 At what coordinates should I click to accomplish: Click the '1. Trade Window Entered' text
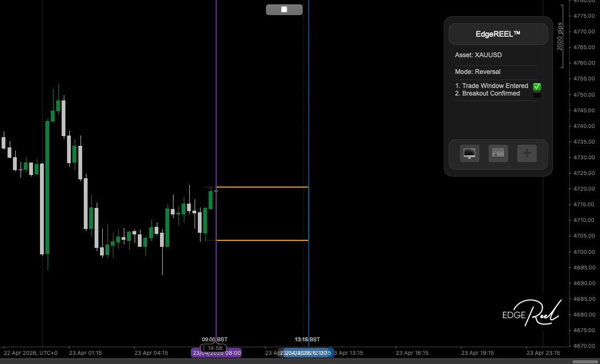(x=491, y=86)
